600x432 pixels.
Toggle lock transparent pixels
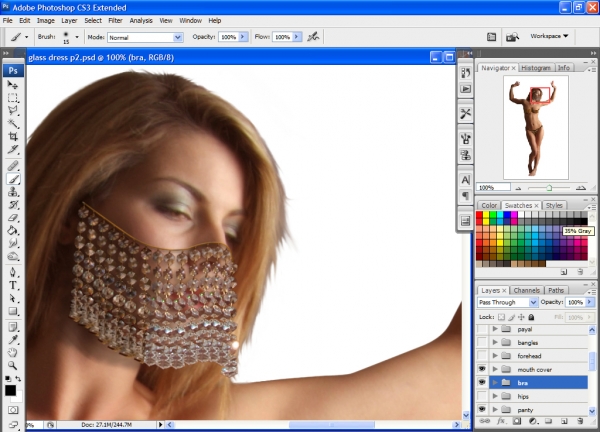[501, 317]
